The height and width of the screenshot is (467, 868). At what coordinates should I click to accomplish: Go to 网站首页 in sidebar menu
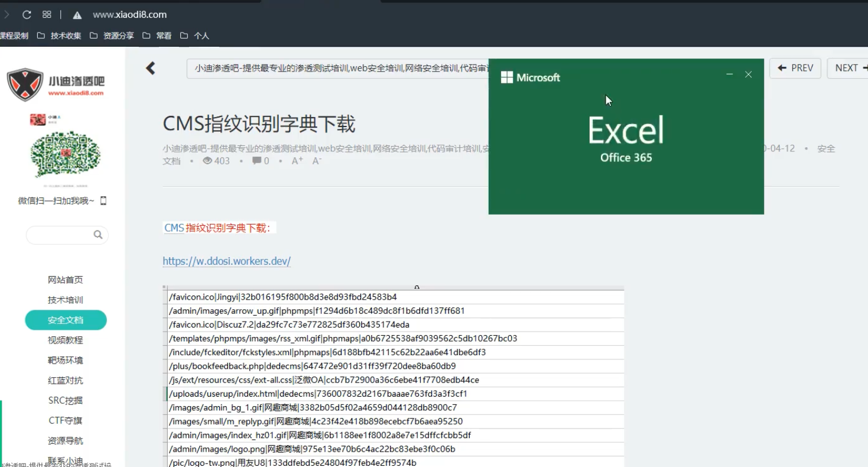coord(66,280)
